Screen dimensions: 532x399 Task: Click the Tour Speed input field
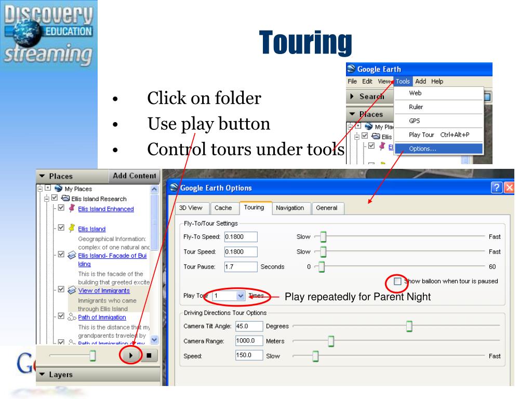point(241,252)
